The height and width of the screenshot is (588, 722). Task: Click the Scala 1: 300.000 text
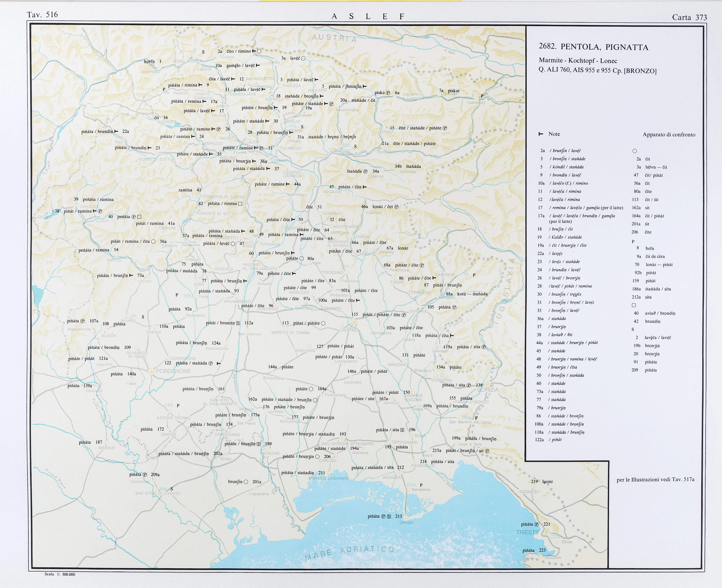[x=60, y=574]
